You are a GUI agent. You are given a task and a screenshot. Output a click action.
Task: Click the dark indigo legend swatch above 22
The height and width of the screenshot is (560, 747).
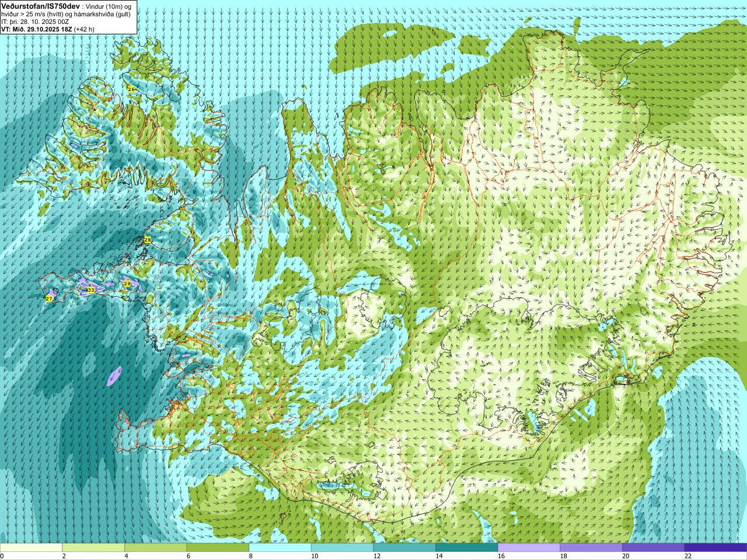click(715, 548)
